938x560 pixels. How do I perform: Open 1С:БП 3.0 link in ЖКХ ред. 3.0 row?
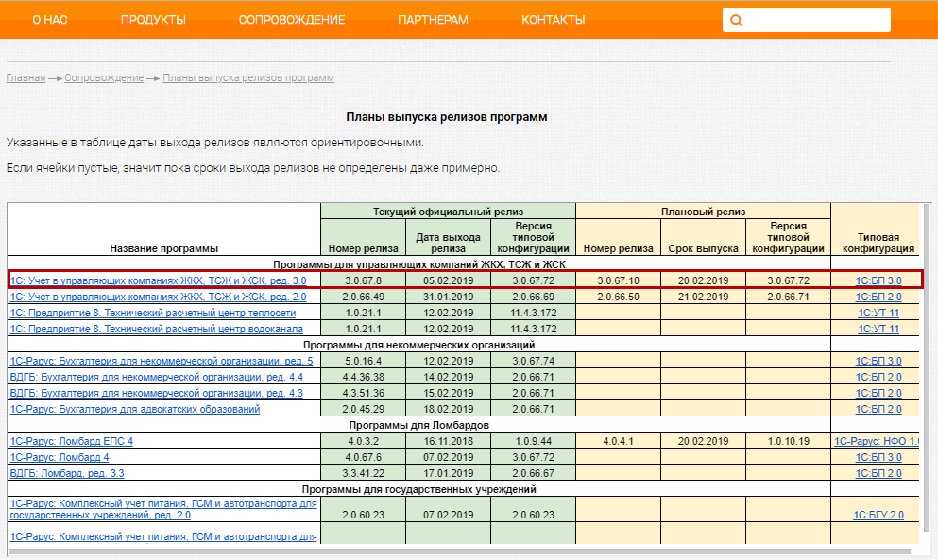coord(878,280)
